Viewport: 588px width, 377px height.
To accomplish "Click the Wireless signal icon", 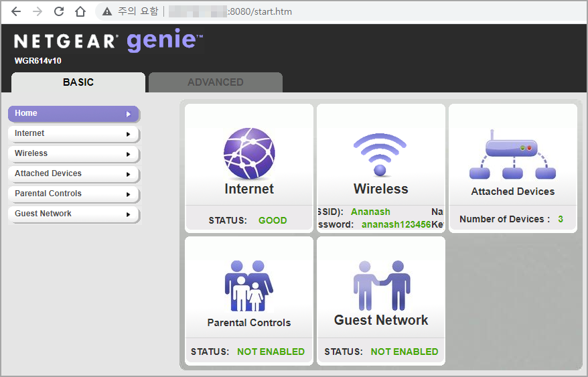I will (x=380, y=154).
